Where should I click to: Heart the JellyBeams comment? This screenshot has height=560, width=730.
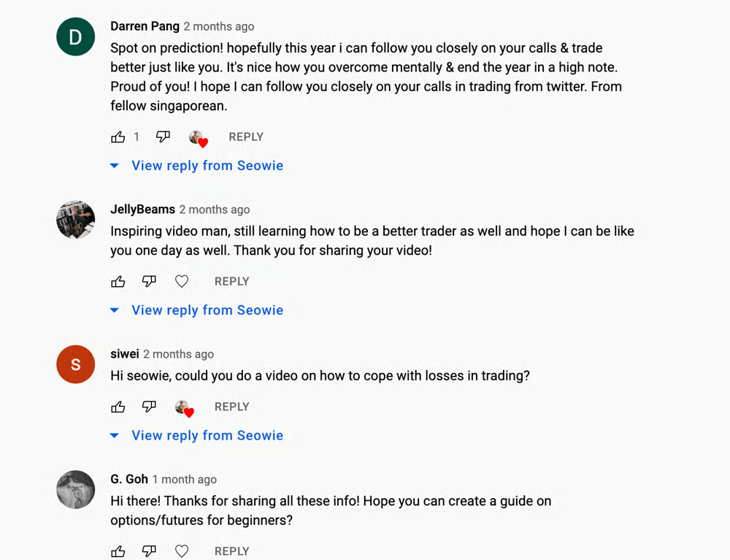pos(182,282)
